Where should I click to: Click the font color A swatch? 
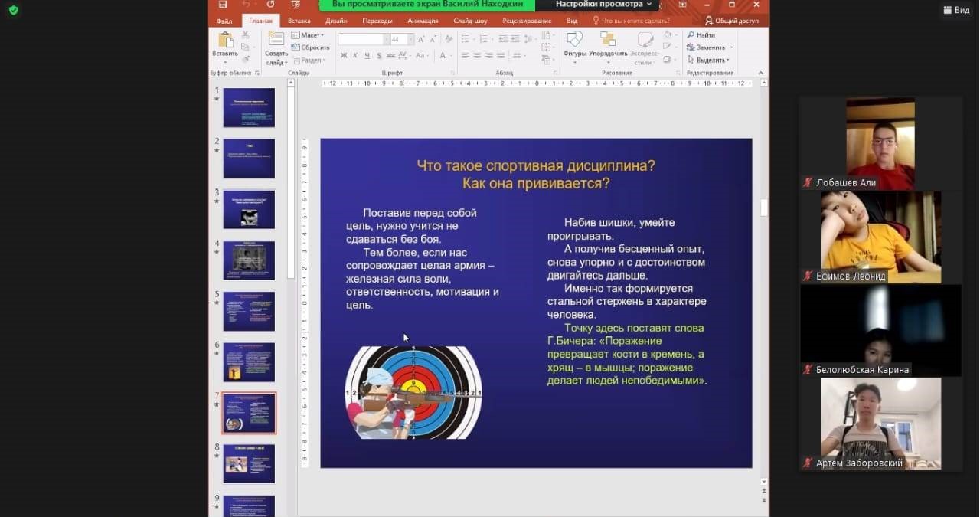click(x=443, y=55)
